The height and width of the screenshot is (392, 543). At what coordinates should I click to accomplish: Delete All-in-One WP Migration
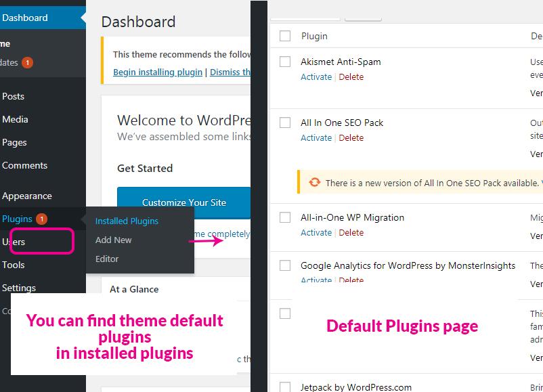[x=351, y=233]
